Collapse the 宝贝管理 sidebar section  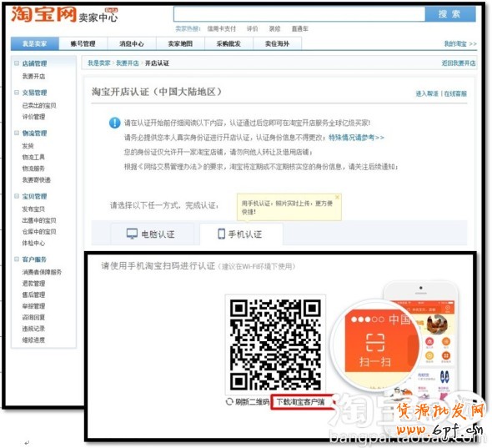[x=17, y=196]
